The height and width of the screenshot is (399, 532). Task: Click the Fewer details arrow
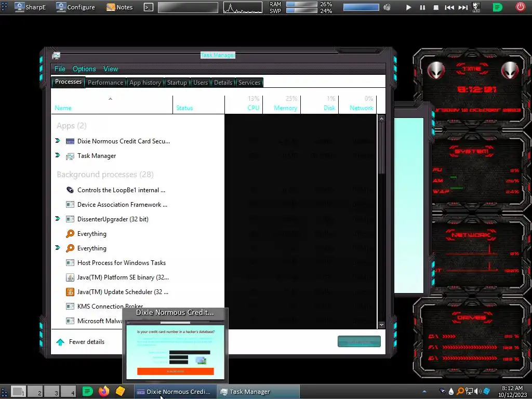point(60,342)
